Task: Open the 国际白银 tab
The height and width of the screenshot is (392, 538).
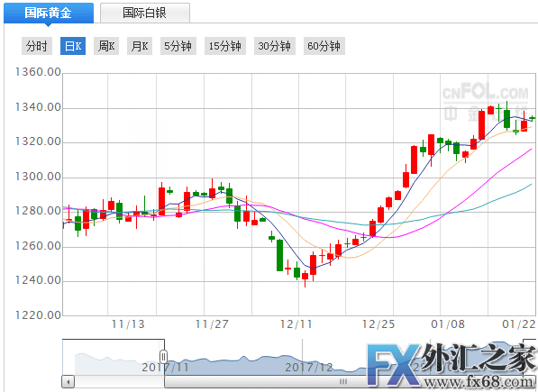Action: click(x=145, y=13)
